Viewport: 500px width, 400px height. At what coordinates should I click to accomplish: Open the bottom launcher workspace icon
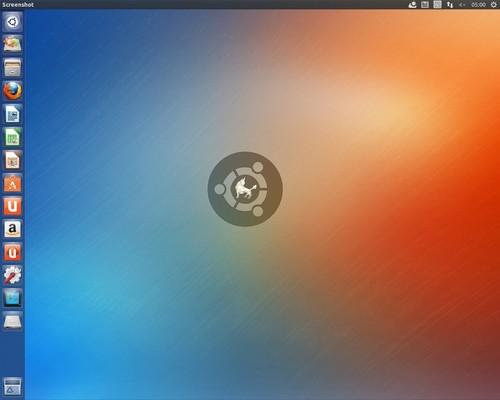tap(12, 387)
